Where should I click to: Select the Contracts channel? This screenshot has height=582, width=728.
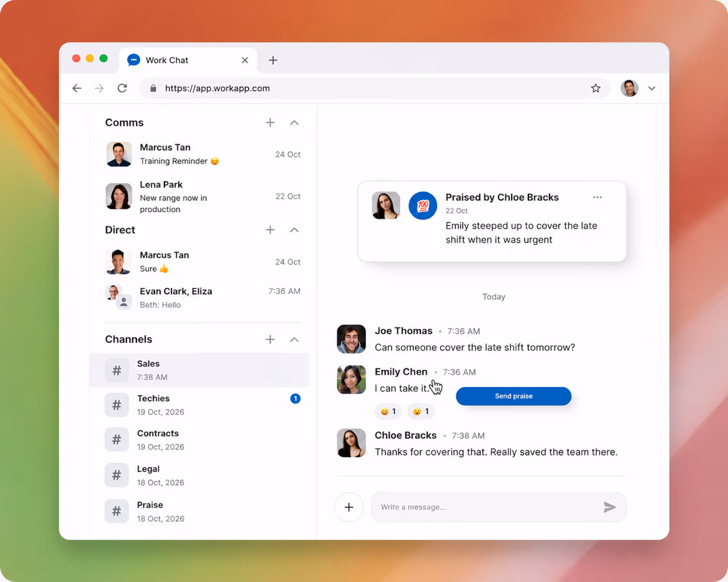[199, 440]
